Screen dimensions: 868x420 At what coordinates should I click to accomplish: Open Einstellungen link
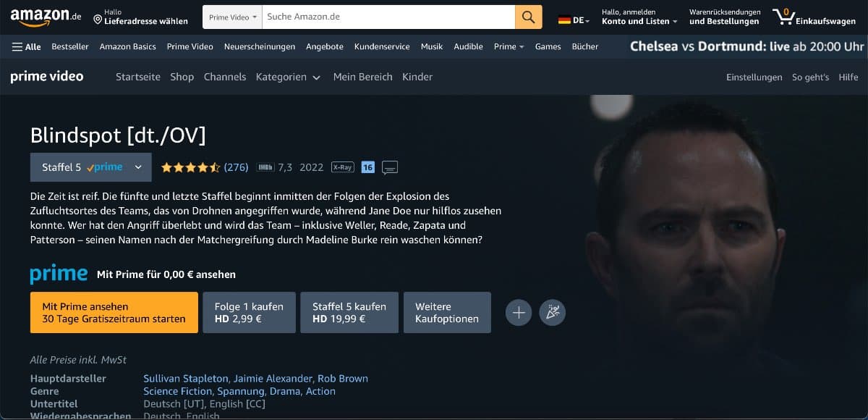click(754, 77)
